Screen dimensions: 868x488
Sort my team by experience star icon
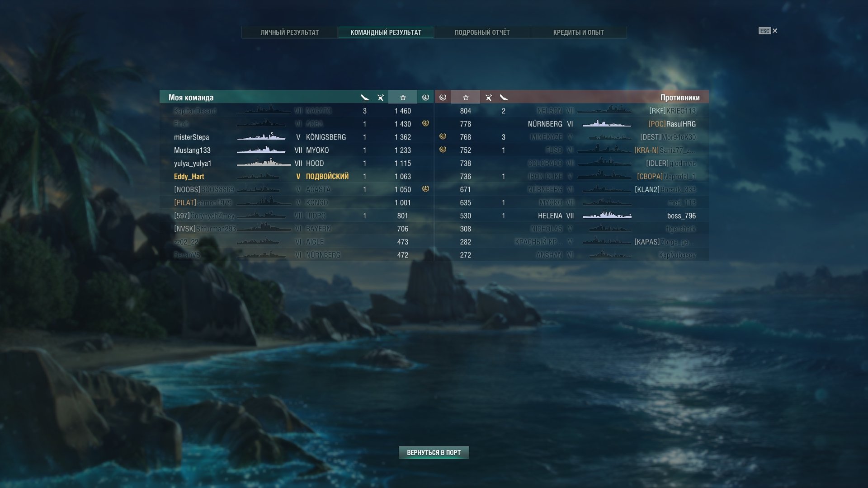point(403,98)
